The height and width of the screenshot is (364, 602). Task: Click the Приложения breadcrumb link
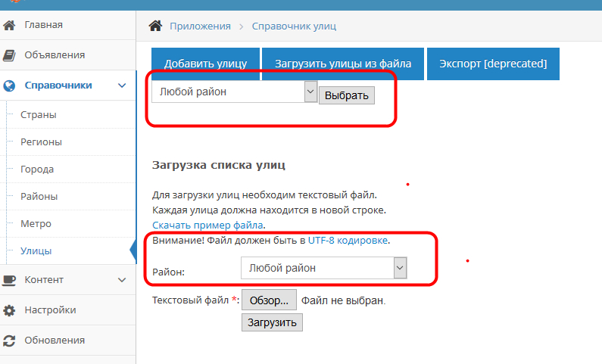click(x=200, y=26)
